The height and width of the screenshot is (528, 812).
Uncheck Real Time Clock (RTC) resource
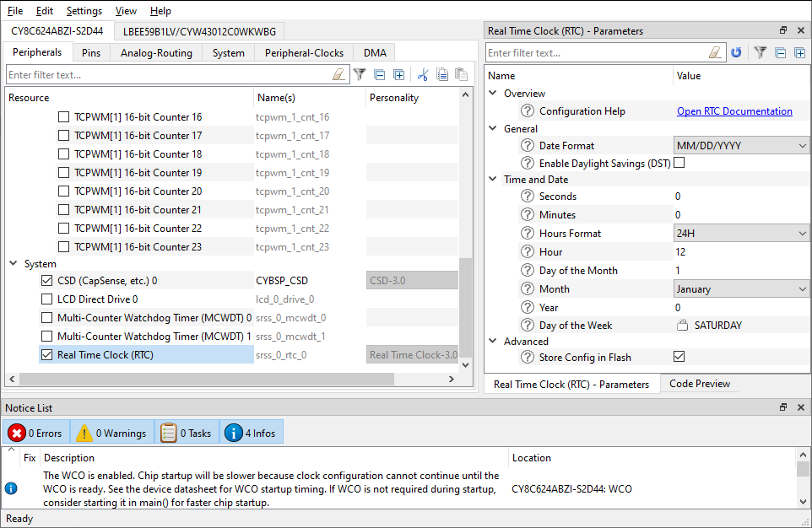[46, 355]
